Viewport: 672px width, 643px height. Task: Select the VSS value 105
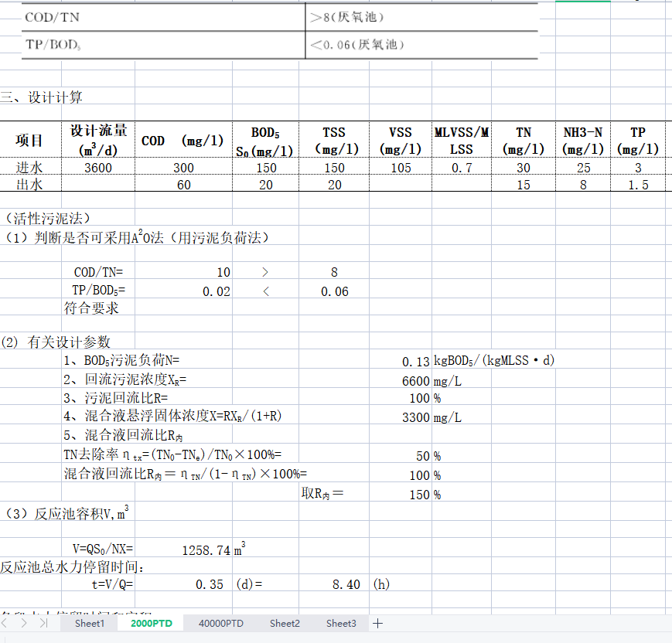click(x=401, y=168)
